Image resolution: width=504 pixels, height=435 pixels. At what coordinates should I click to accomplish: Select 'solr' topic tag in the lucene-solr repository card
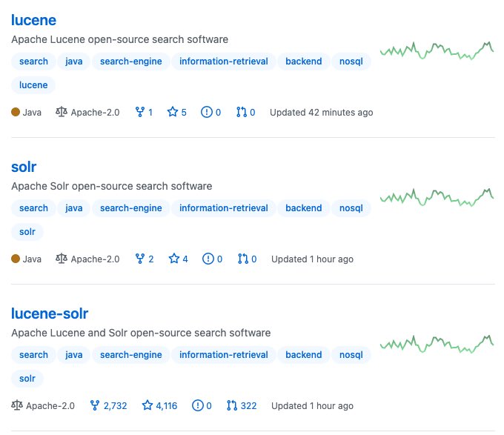(27, 379)
